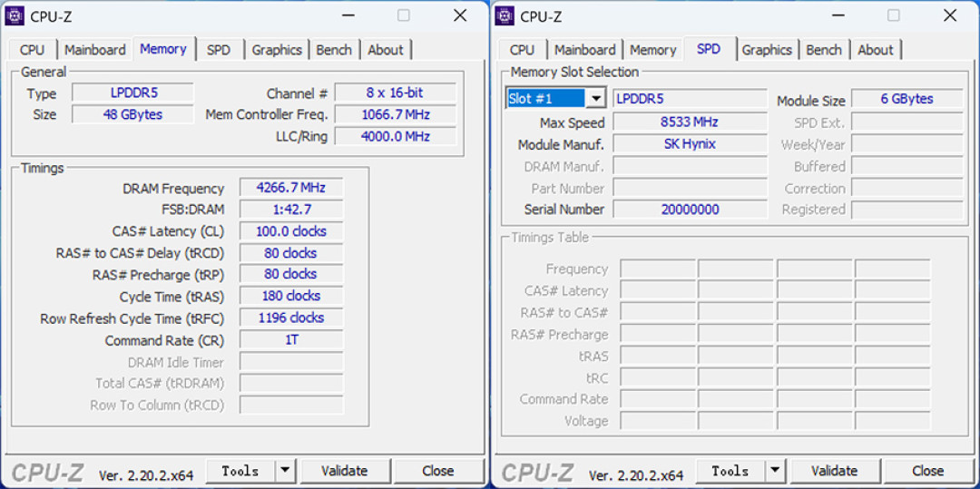The width and height of the screenshot is (980, 489).
Task: Click Close button at bottom of right window
Action: tap(928, 471)
